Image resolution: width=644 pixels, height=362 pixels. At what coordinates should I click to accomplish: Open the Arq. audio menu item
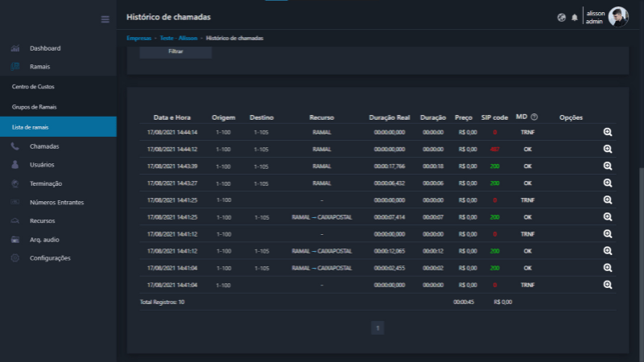click(x=44, y=240)
